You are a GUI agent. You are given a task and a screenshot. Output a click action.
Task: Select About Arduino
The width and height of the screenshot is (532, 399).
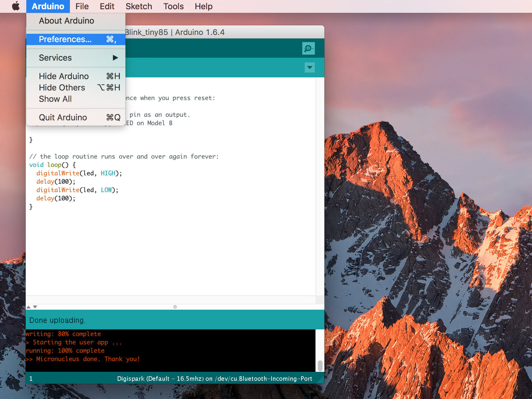76,21
